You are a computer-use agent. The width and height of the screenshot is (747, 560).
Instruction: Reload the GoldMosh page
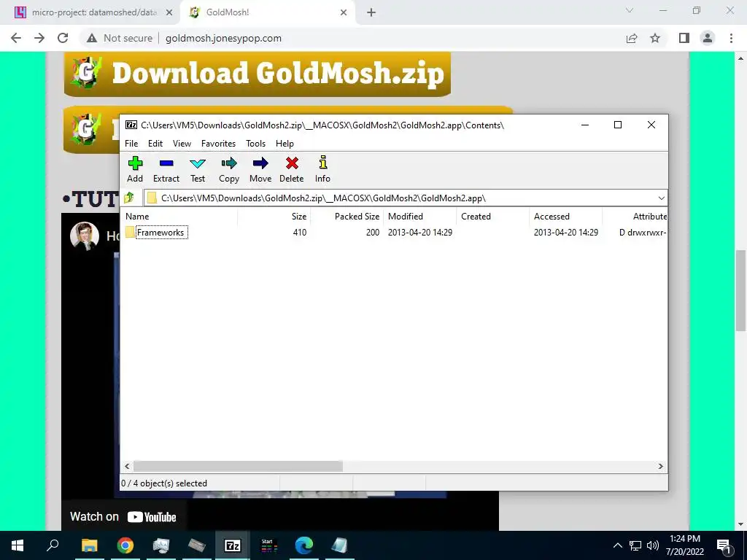tap(63, 38)
